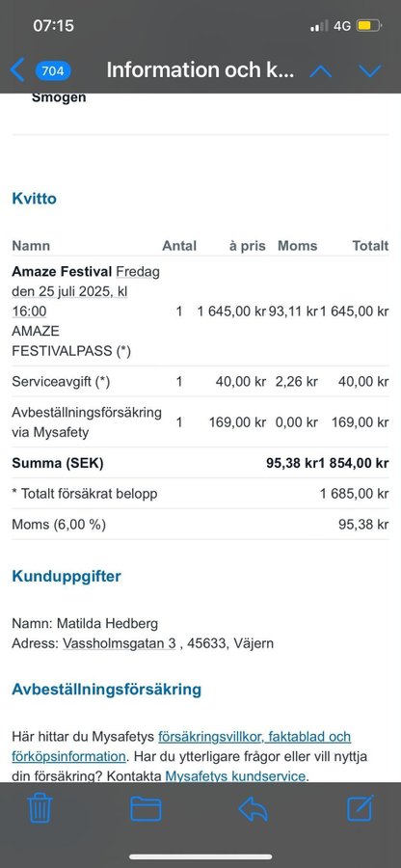Tap the Vassholmsgatan 3 address
This screenshot has height=868, width=401.
click(120, 643)
